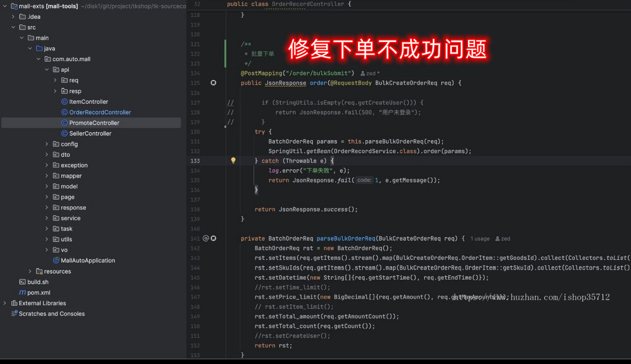Expand the External Libraries node chevron
The width and height of the screenshot is (631, 364).
5,303
